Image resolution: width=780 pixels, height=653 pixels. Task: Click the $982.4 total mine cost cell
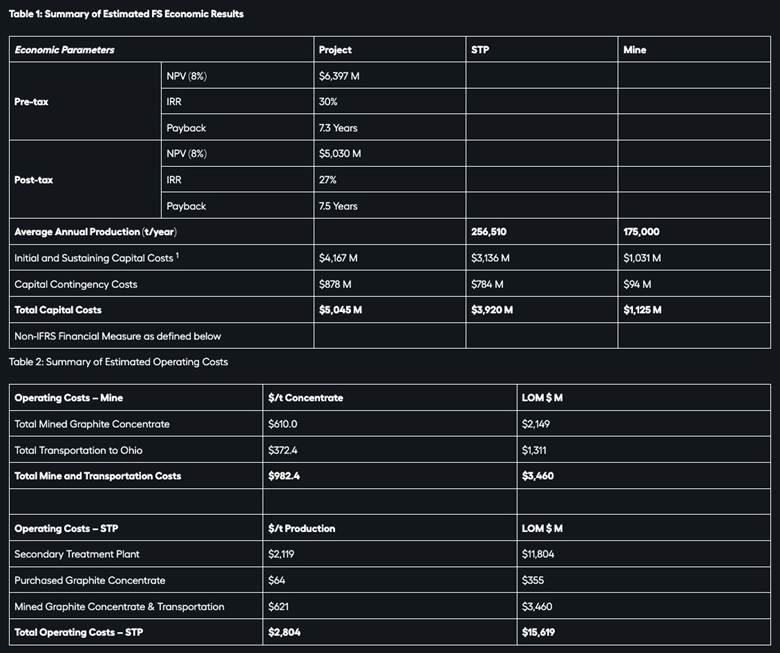(x=284, y=476)
